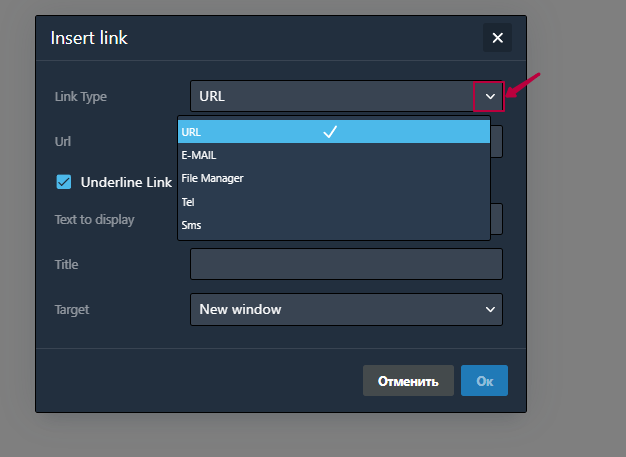The image size is (626, 457).
Task: Click the Target dropdown chevron arrow
Action: [x=490, y=309]
